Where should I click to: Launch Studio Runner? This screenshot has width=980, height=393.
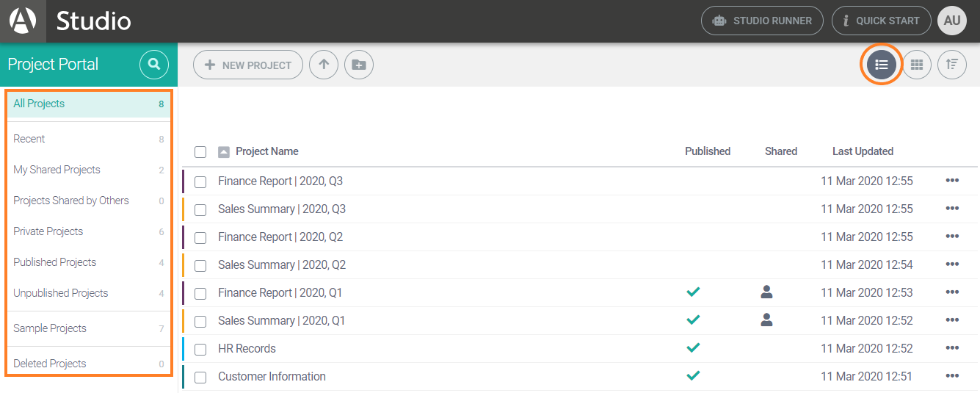click(762, 21)
